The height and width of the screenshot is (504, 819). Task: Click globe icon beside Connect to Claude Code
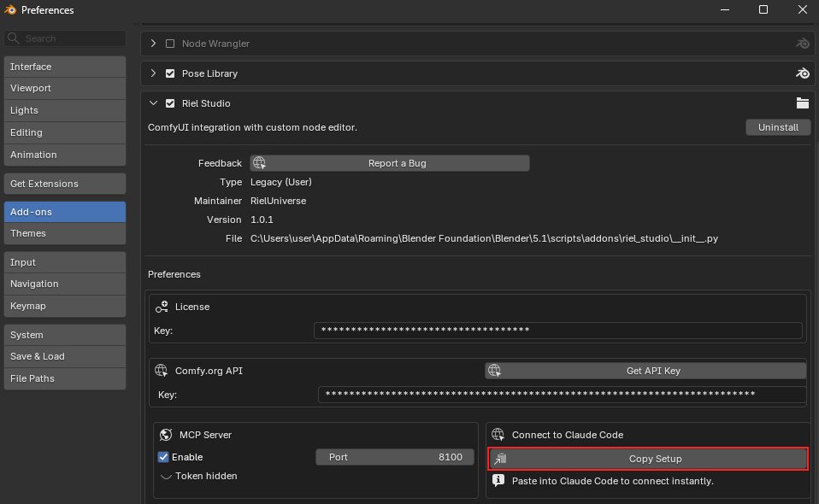(x=498, y=435)
